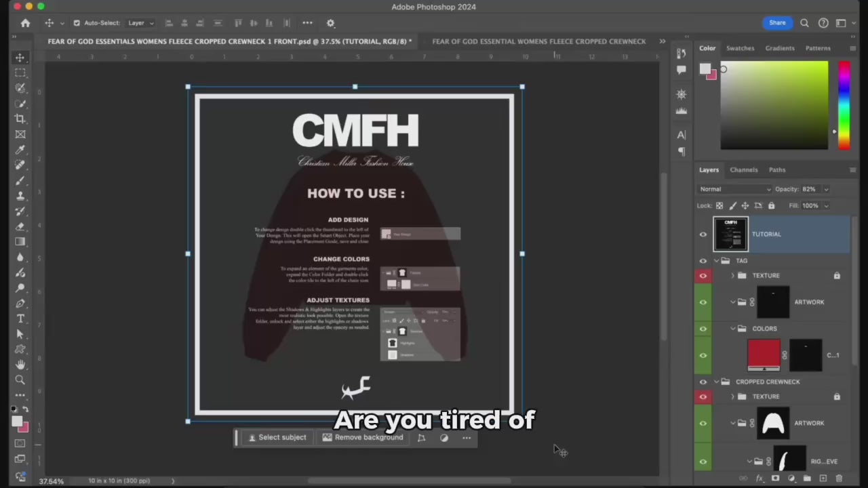Hide the CROPPED CREWNECK group
868x488 pixels.
click(703, 382)
